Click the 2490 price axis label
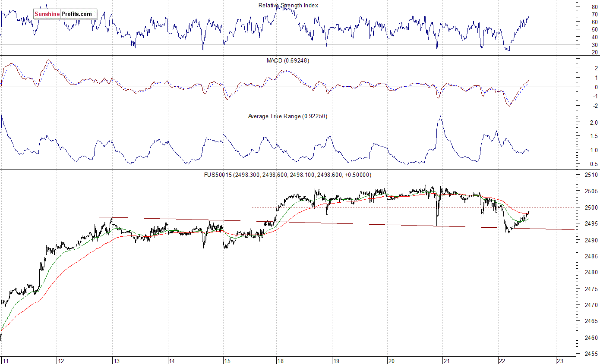The width and height of the screenshot is (600, 364). click(x=591, y=240)
